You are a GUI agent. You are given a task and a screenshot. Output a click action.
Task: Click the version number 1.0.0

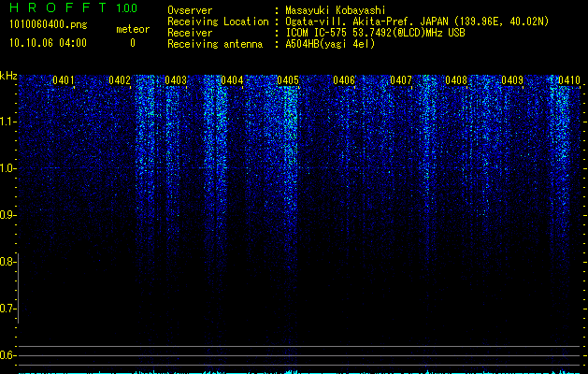point(126,7)
